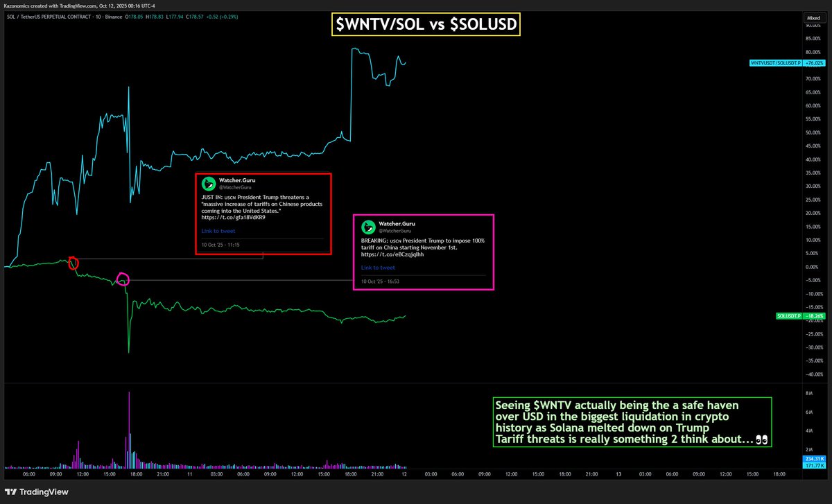Click the tallest pink volume spike bar
Viewport: 832px width, 504px height.
[129, 430]
